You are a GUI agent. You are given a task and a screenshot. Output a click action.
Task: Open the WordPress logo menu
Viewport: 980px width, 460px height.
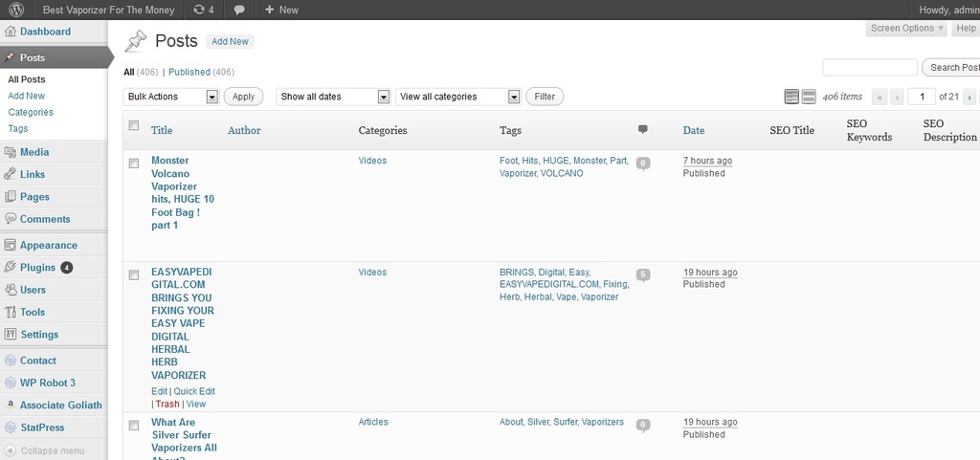[16, 10]
